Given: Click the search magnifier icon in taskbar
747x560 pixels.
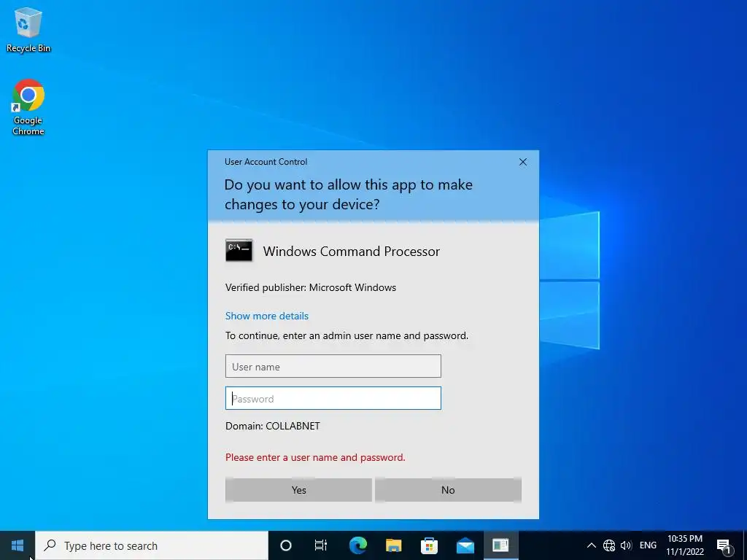Looking at the screenshot, I should pyautogui.click(x=50, y=545).
